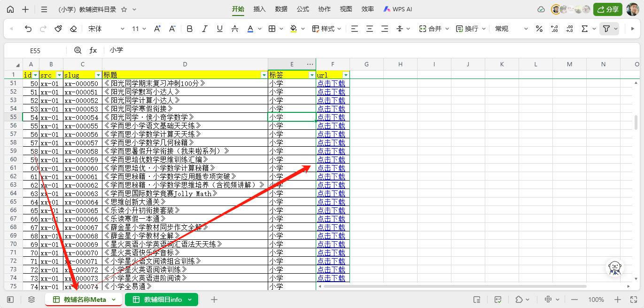
Task: Open the hamburger main menu
Action: [44, 9]
